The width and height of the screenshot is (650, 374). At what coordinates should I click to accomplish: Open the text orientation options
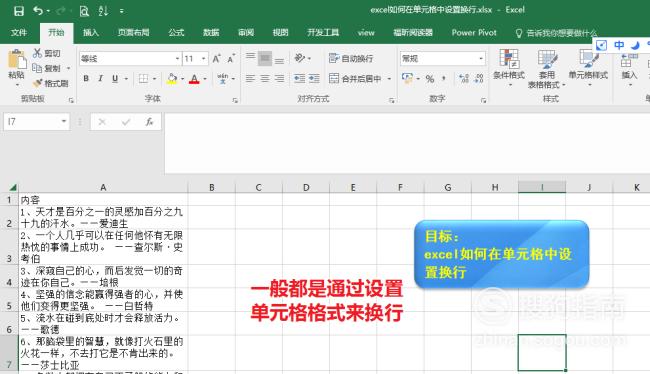(303, 58)
